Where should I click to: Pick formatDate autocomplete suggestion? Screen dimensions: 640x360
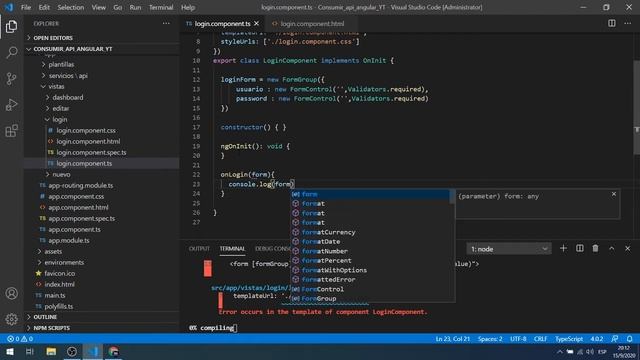pos(371,242)
